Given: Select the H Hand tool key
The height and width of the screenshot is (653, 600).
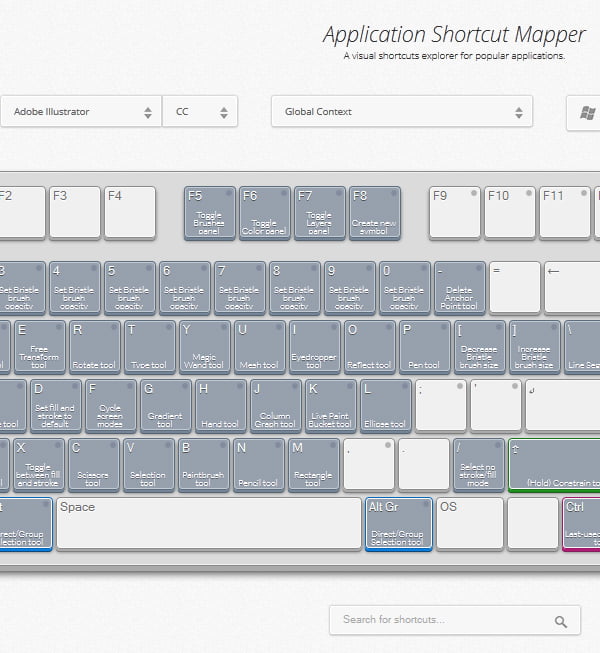Looking at the screenshot, I should (x=221, y=406).
